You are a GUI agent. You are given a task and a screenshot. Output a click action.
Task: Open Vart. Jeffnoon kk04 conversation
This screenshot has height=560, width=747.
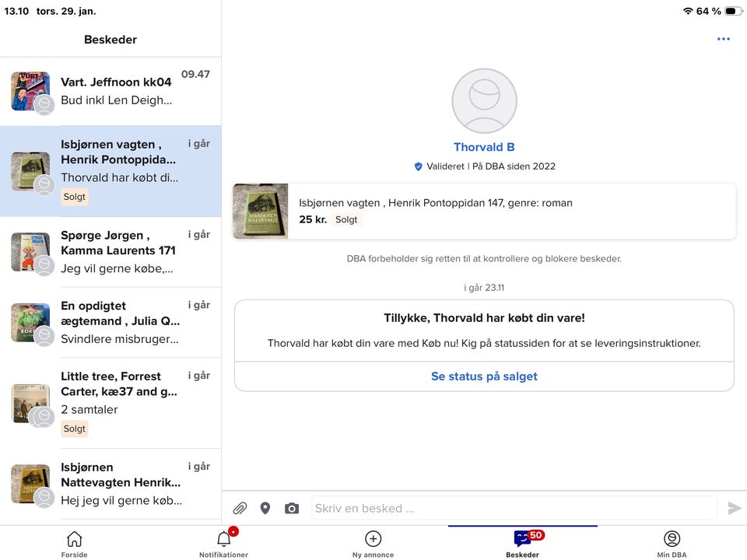click(110, 92)
